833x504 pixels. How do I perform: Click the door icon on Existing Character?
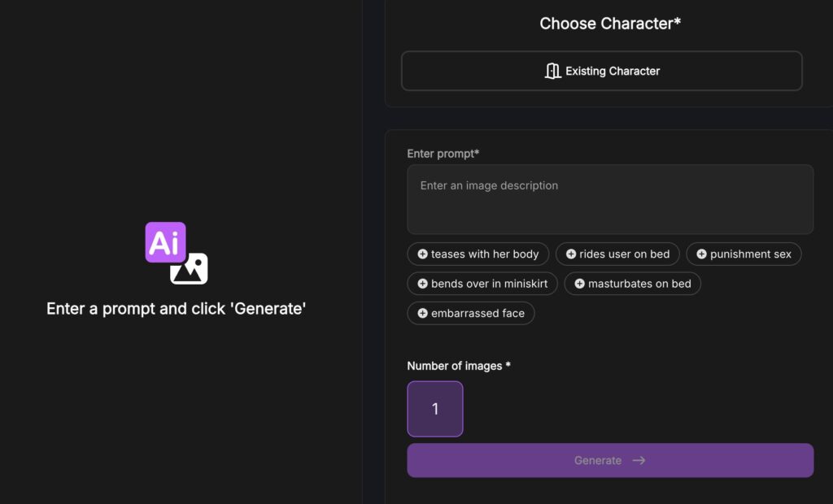(x=553, y=71)
